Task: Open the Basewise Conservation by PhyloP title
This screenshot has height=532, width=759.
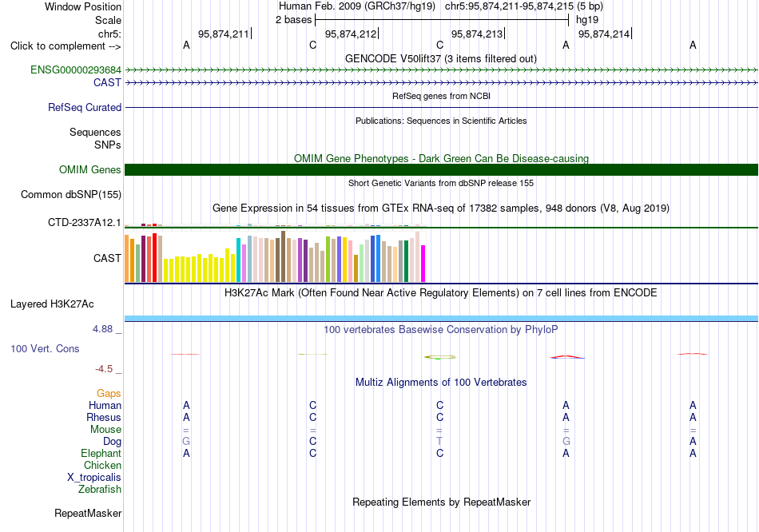Action: click(x=441, y=330)
